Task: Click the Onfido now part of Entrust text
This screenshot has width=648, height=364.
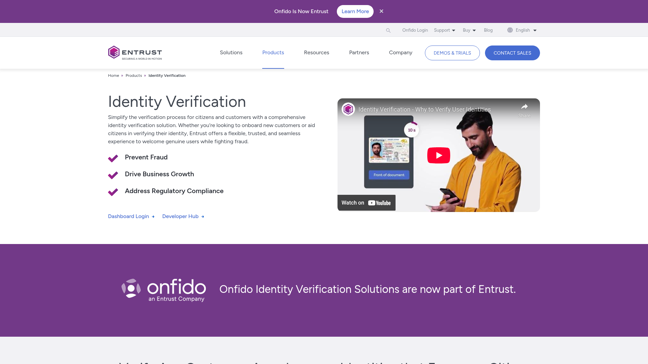Action: point(367,289)
